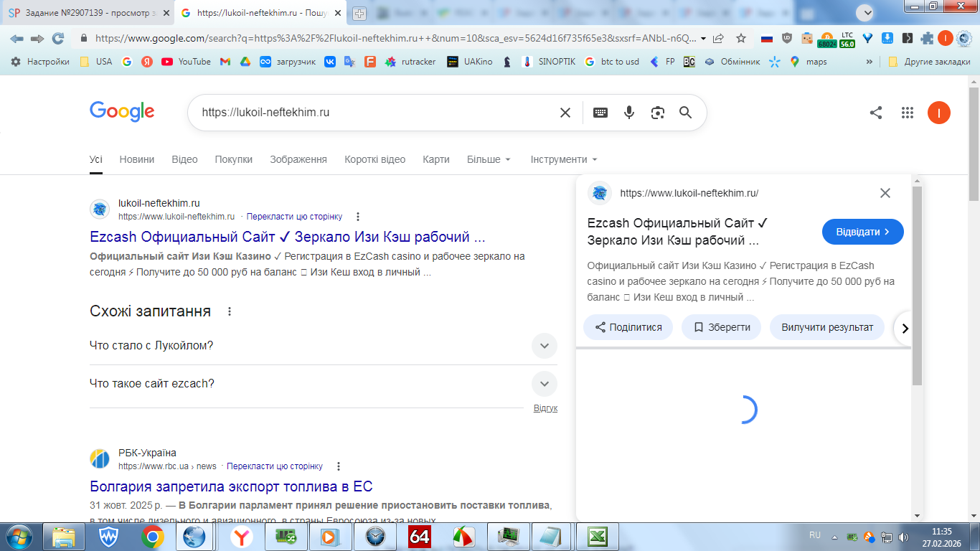Open the downloads icon in the browser toolbar
The width and height of the screenshot is (980, 551).
pos(887,39)
